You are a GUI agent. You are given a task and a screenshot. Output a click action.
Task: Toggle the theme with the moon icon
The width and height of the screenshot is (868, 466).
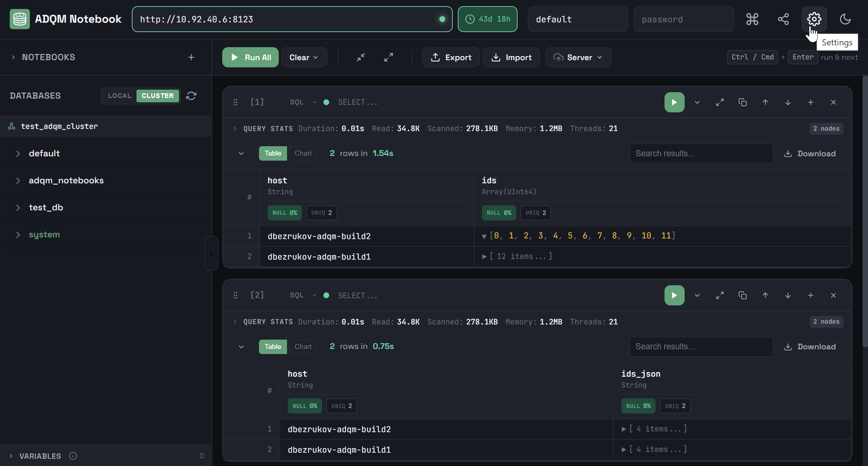click(x=845, y=19)
